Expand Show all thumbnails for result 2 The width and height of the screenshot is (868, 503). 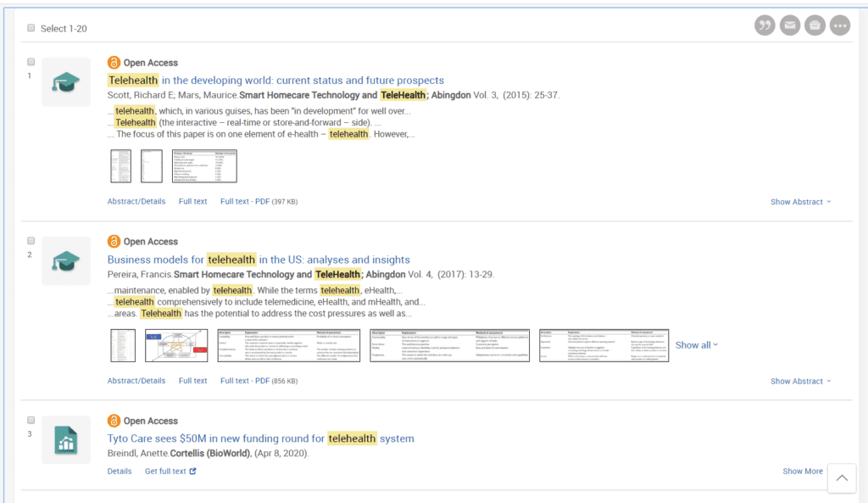(697, 345)
